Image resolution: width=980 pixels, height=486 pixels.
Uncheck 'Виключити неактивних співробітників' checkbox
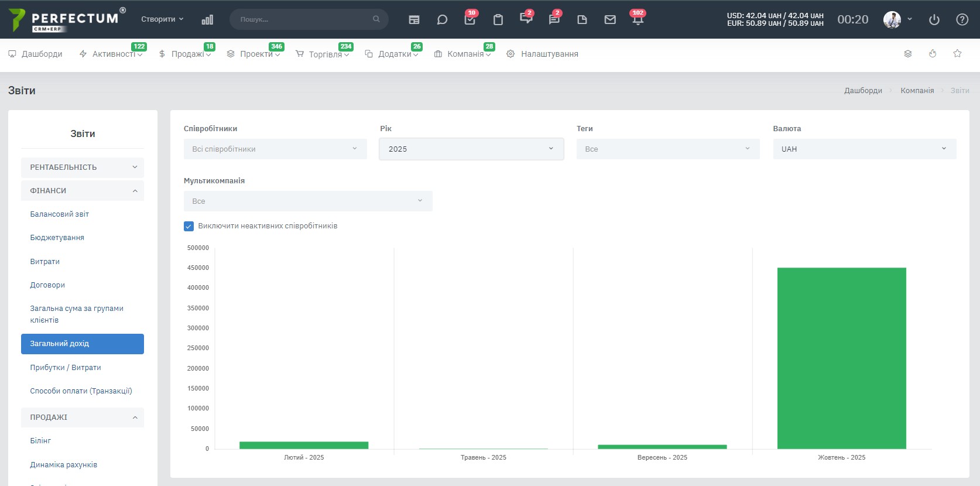[x=189, y=226]
